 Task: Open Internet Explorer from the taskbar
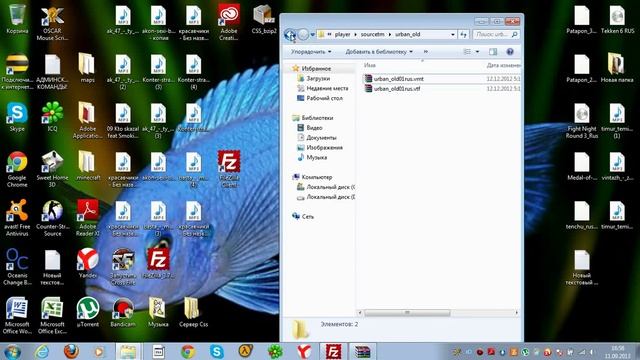click(41, 351)
